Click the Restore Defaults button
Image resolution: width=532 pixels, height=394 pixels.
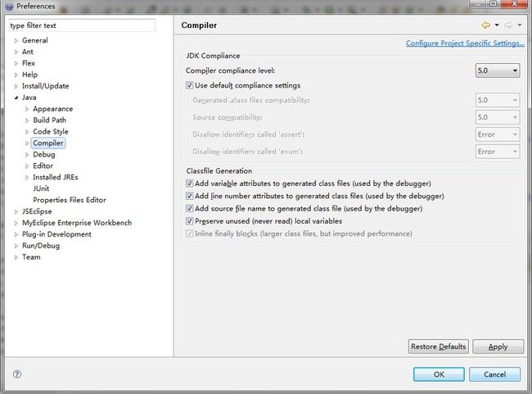pos(439,346)
